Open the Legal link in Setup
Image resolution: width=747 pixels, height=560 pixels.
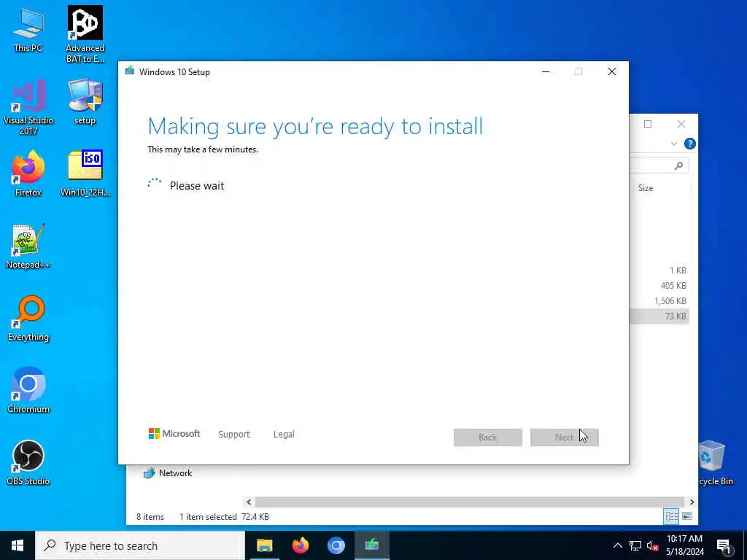(284, 435)
